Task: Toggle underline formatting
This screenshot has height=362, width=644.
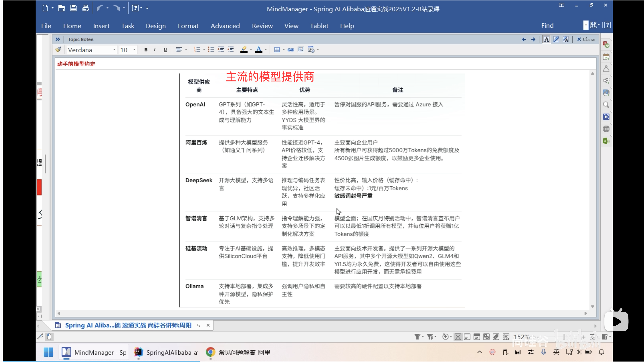Action: click(165, 50)
